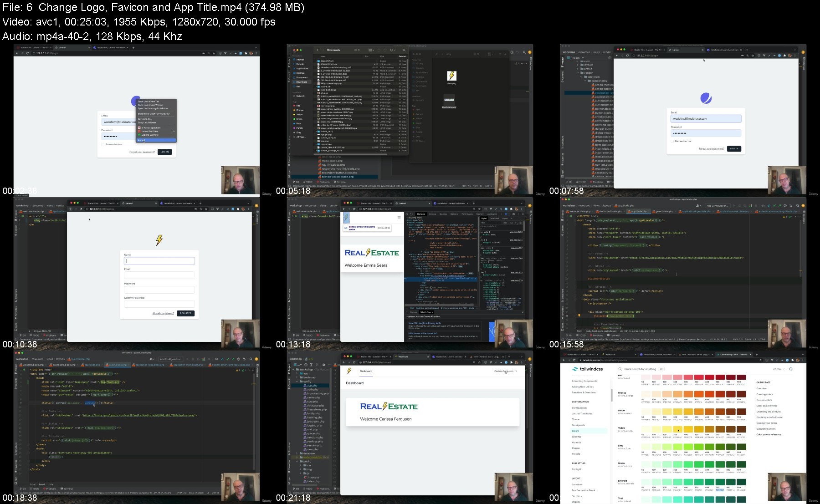820x504 pixels.
Task: Choose Open Link in New Tab, 00:02:38 frame
Action: point(149,102)
